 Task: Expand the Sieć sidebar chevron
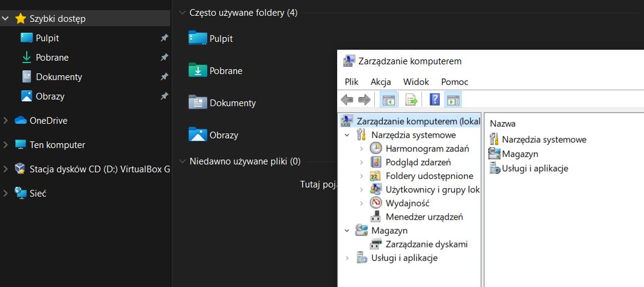point(5,193)
